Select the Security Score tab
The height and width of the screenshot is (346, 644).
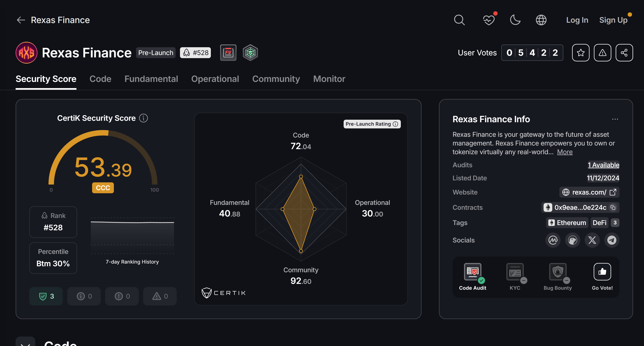(x=46, y=79)
